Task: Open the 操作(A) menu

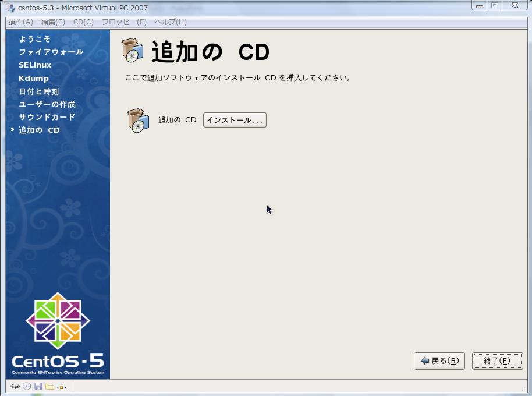Action: tap(21, 22)
